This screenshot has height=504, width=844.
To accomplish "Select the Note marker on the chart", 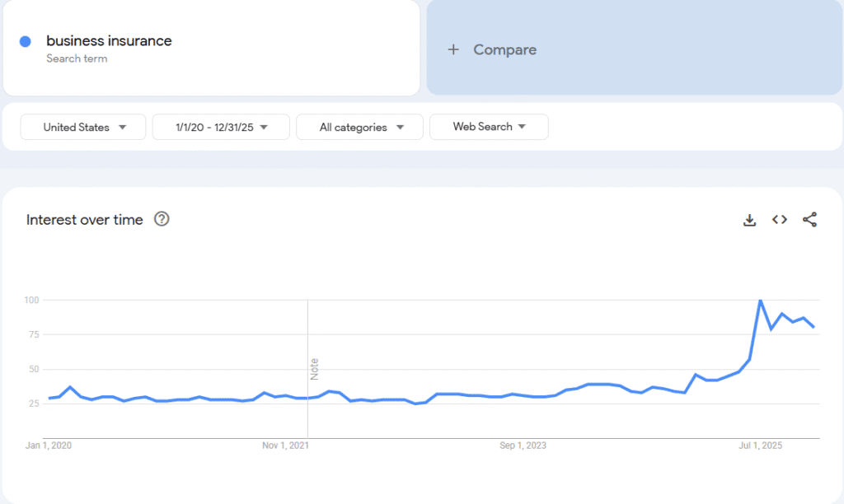I will [314, 368].
